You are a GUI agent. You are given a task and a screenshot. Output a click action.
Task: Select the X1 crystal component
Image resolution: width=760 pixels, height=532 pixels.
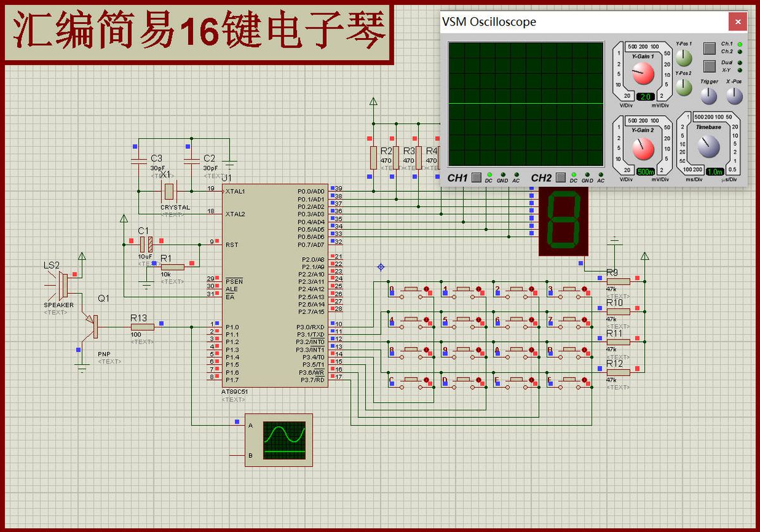pyautogui.click(x=168, y=191)
